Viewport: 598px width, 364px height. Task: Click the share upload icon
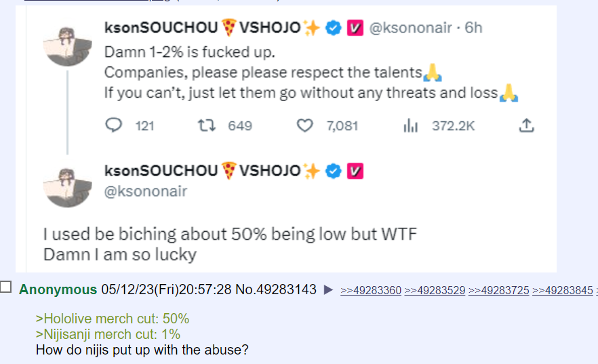pos(527,125)
